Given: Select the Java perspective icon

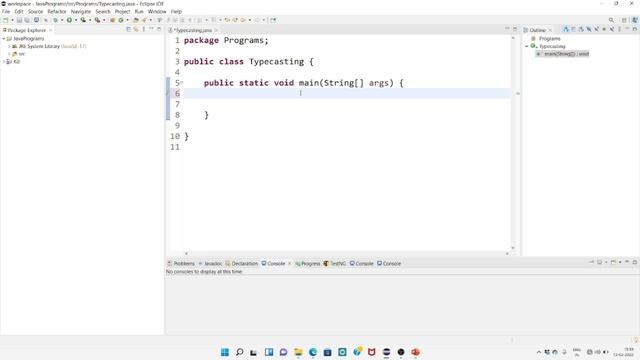Looking at the screenshot, I should click(x=634, y=20).
